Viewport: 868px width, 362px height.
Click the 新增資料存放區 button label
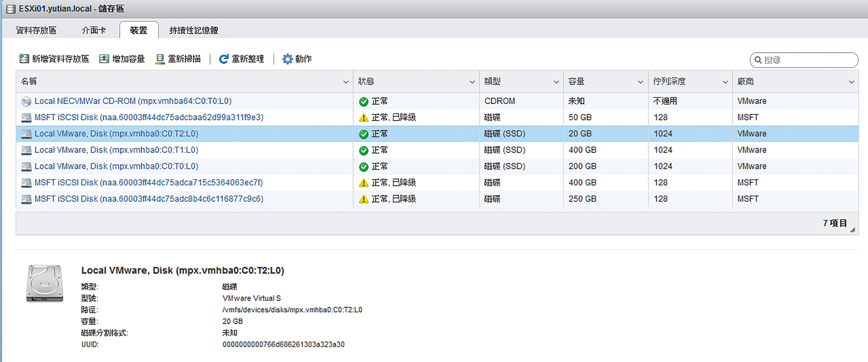click(61, 59)
